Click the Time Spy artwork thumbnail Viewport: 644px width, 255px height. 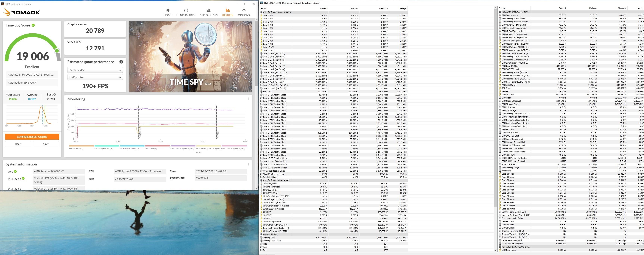pyautogui.click(x=190, y=57)
